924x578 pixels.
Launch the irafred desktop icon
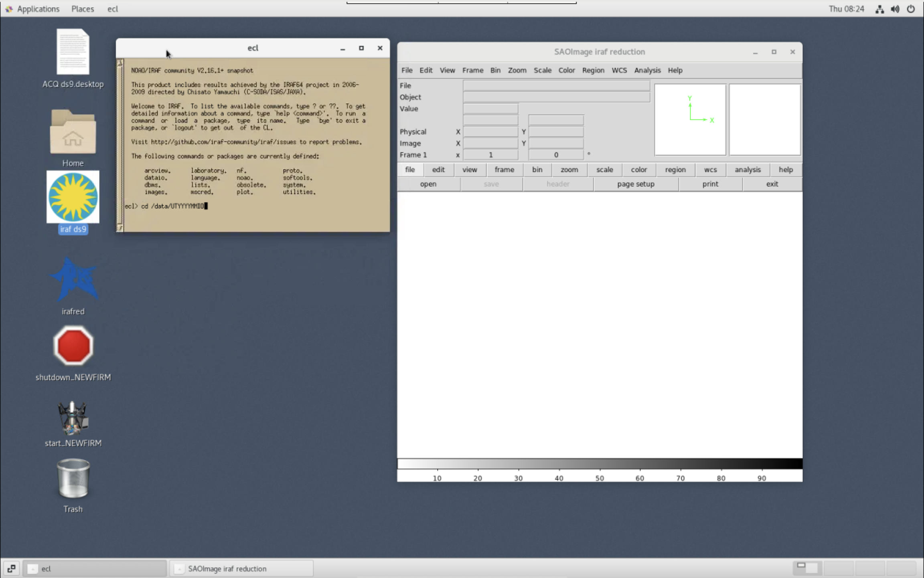coord(73,279)
